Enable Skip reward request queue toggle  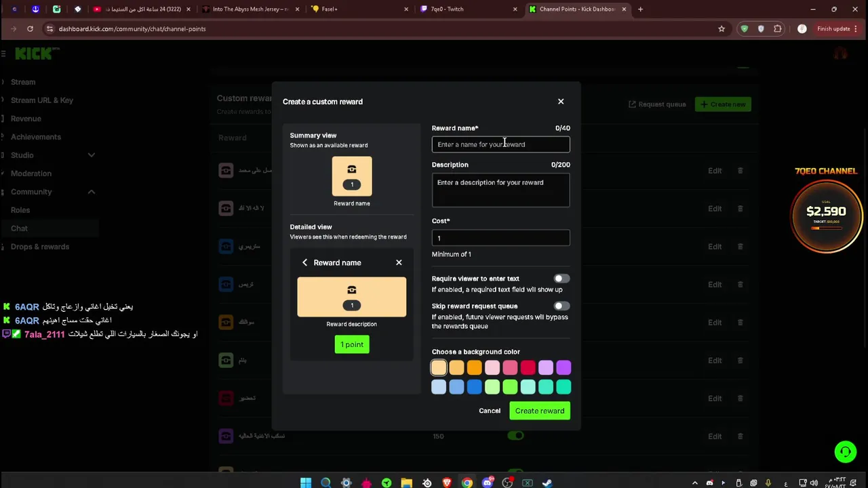pos(561,306)
